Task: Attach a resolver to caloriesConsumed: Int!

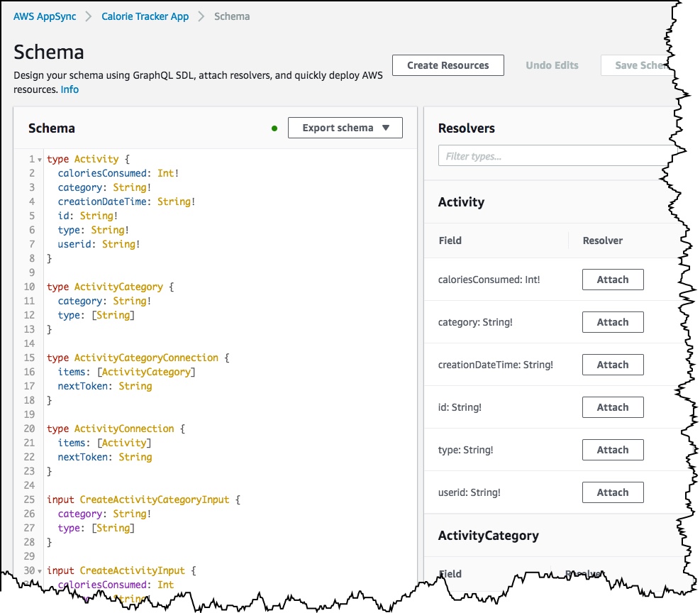Action: pos(613,280)
